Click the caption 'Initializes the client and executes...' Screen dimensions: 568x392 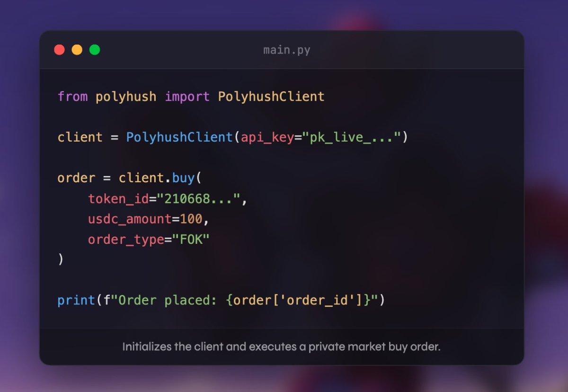tap(282, 347)
